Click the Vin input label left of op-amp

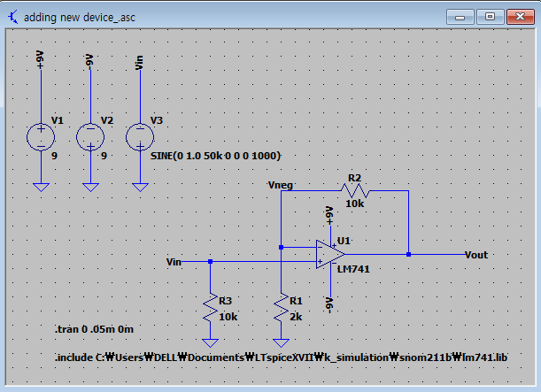pos(174,262)
